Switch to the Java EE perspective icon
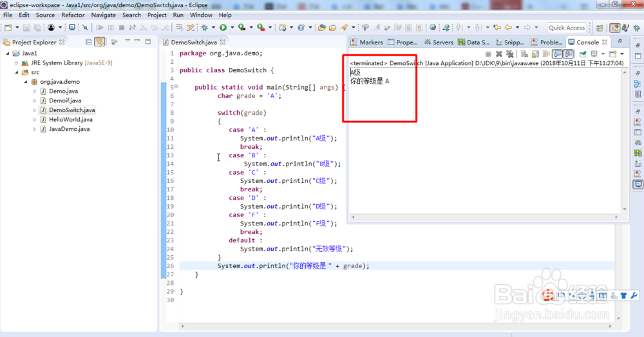Image resolution: width=644 pixels, height=337 pixels. (614, 28)
